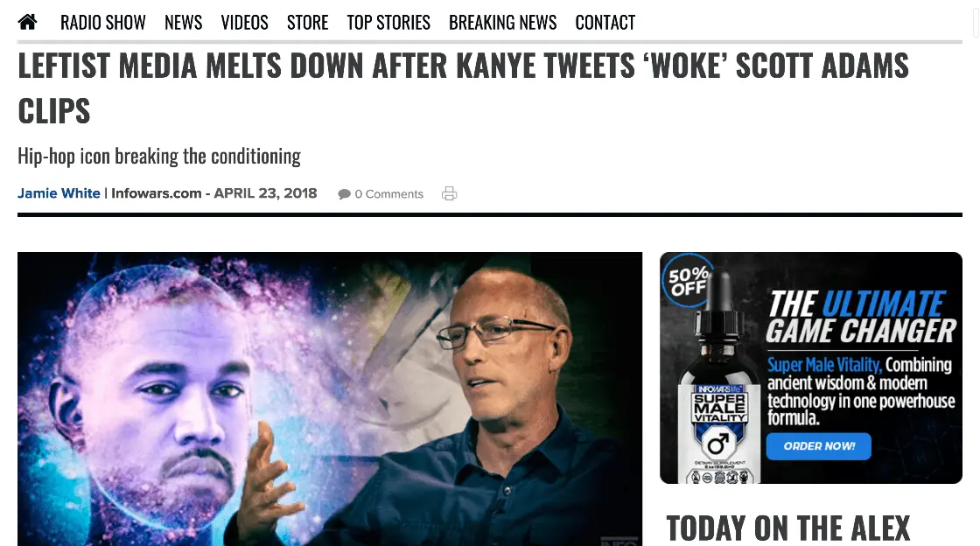Click the printer icon below the headline

[x=450, y=193]
